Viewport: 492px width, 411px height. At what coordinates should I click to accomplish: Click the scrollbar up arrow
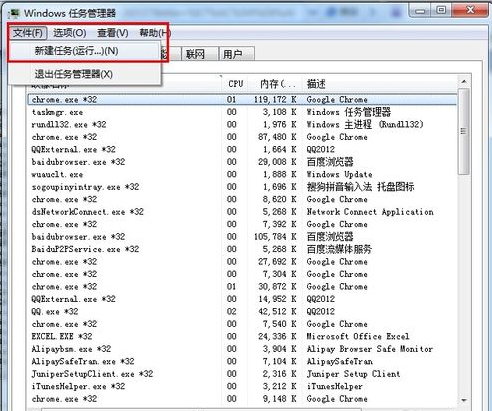(x=464, y=82)
